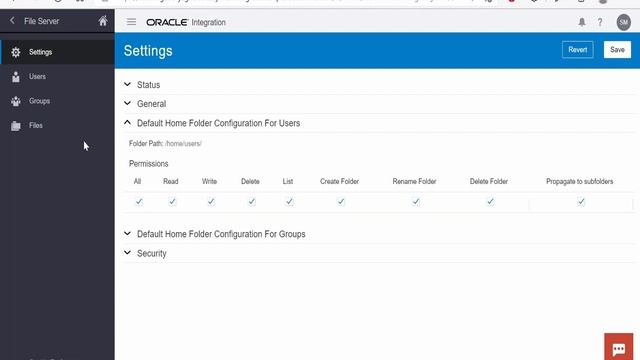Screen dimensions: 640x360
Task: Open the red chat assistant button
Action: [619, 347]
